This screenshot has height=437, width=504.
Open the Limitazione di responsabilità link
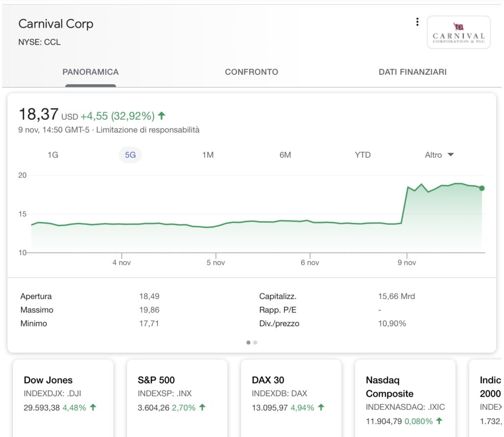148,130
